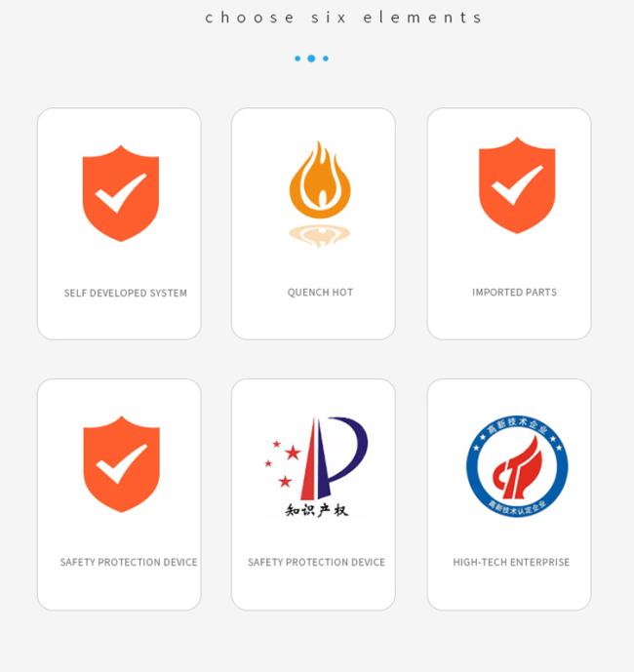Click the shield icon above IMPORTED PARTS
Image resolution: width=634 pixels, height=672 pixels.
517,185
